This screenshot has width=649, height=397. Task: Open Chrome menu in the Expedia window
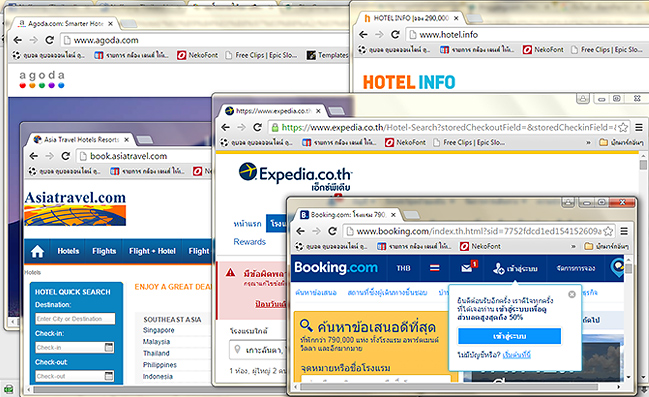(x=639, y=128)
